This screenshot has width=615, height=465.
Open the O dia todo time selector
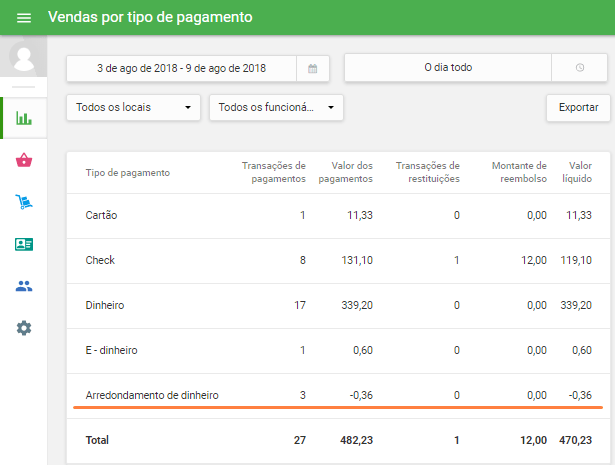(447, 68)
